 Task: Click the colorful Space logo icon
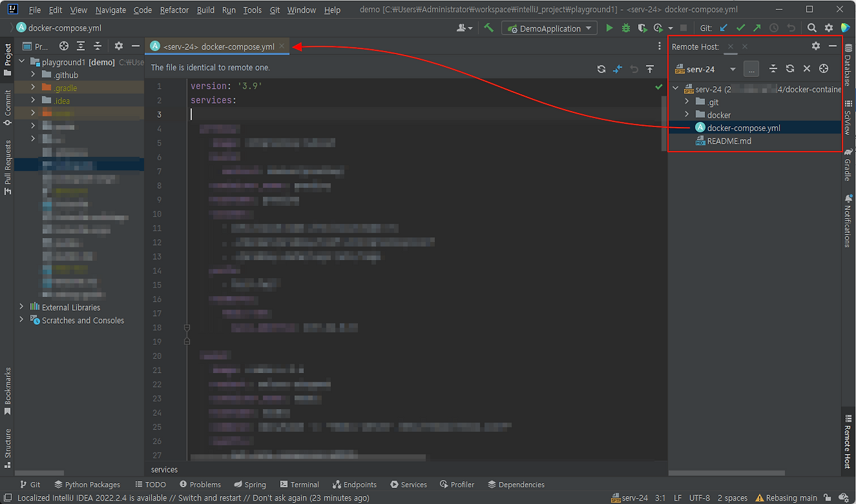[x=845, y=28]
